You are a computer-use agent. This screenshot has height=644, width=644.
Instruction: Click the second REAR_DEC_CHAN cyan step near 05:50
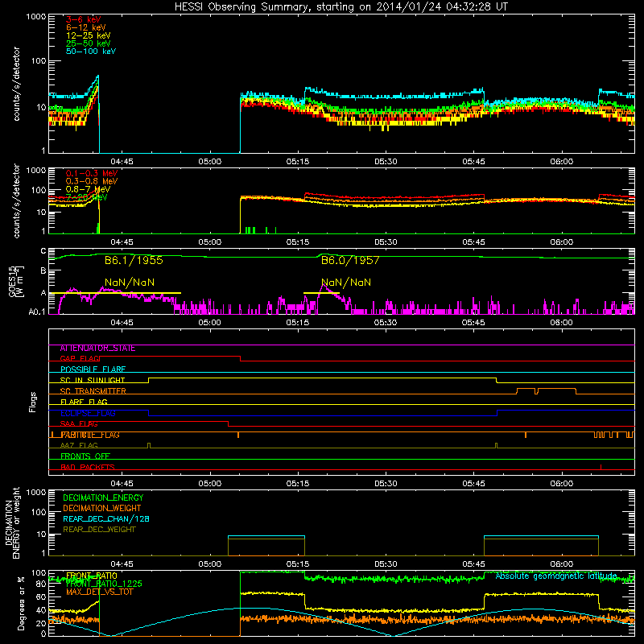coord(541,536)
